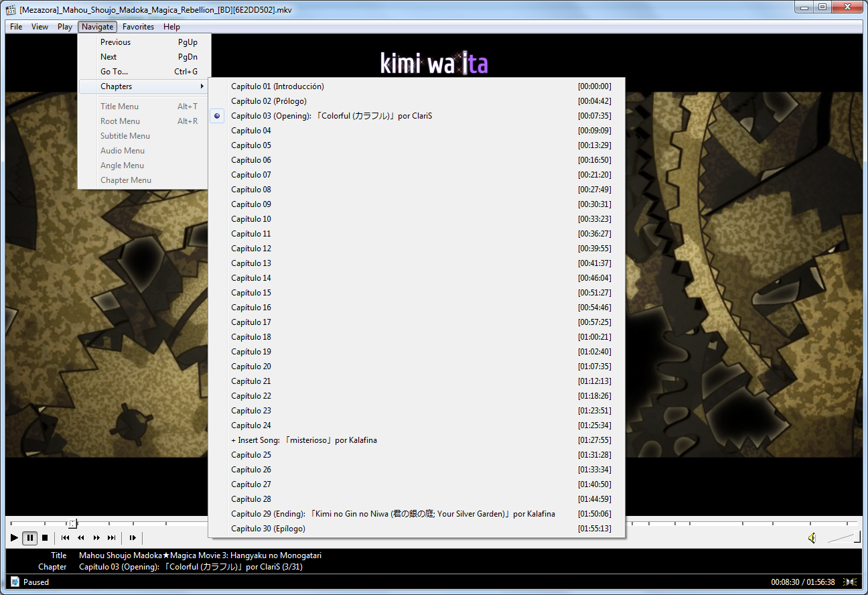This screenshot has height=595, width=868.
Task: Select Capítulo 29 (Ending) chapter
Action: (392, 514)
